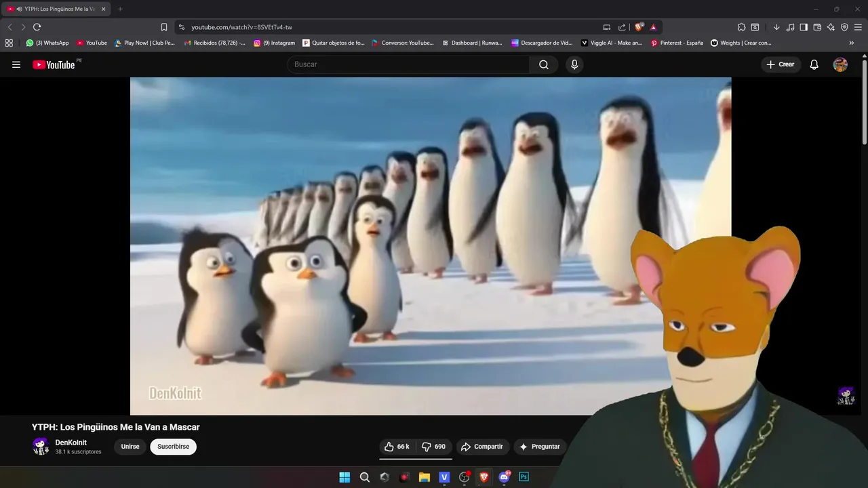This screenshot has width=868, height=488.
Task: Like the video with 66 k
Action: (x=397, y=447)
